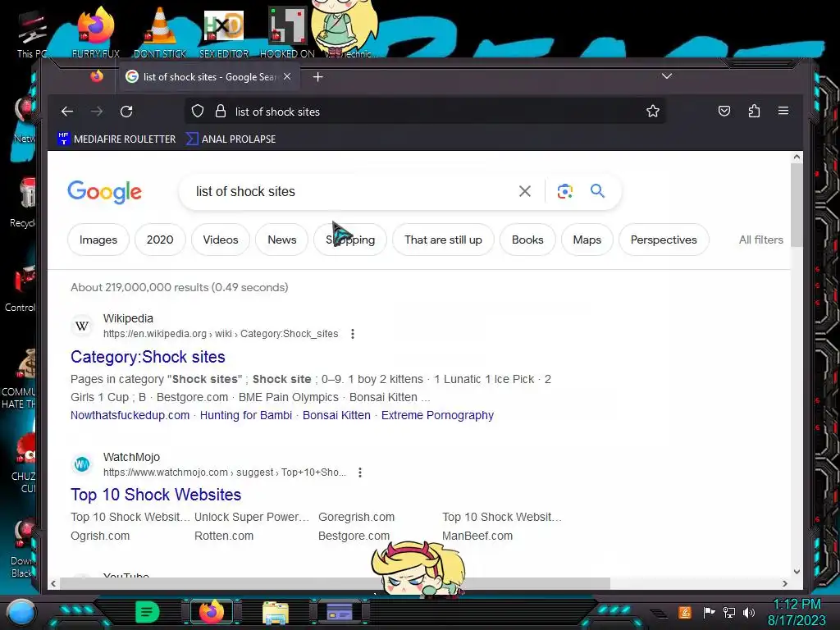Click the scroll down arrow of the page
Image resolution: width=840 pixels, height=630 pixels.
pos(797,572)
